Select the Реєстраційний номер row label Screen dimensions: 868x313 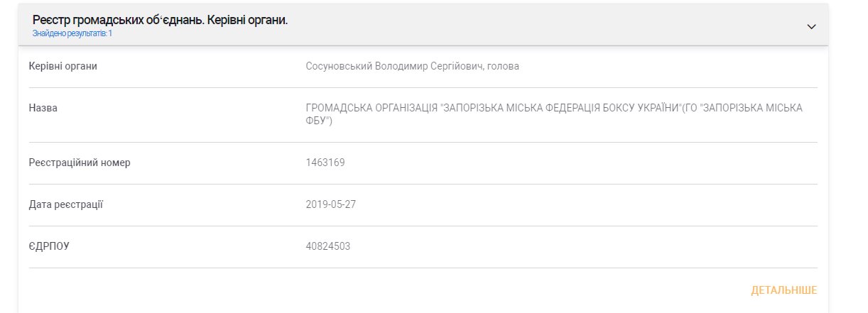[80, 163]
